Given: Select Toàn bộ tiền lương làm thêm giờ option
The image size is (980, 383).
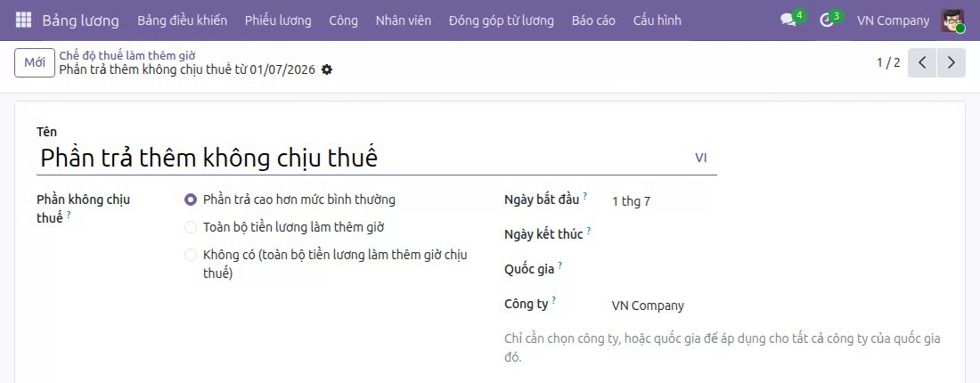Looking at the screenshot, I should [x=191, y=227].
